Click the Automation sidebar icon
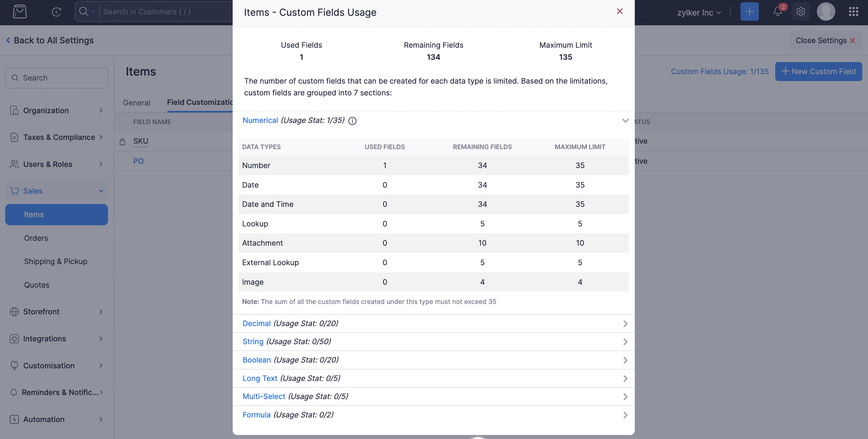 14,419
